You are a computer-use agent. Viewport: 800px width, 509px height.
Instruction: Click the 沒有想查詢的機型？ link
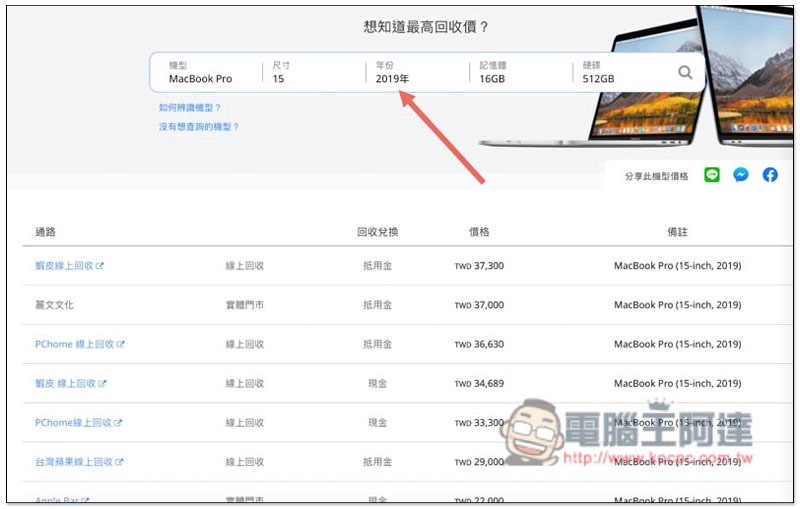click(199, 127)
